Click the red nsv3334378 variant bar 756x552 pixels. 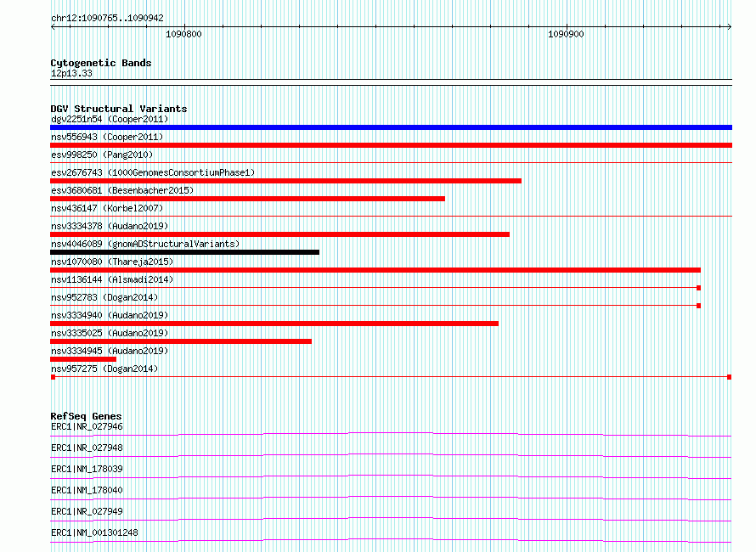click(280, 234)
